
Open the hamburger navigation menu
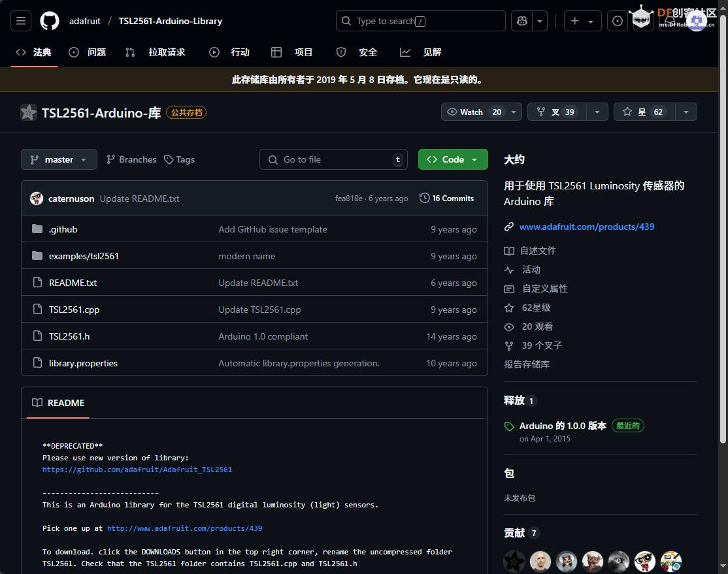[21, 21]
